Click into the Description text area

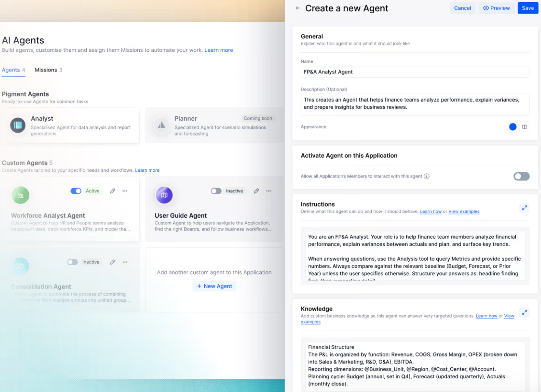tap(415, 104)
